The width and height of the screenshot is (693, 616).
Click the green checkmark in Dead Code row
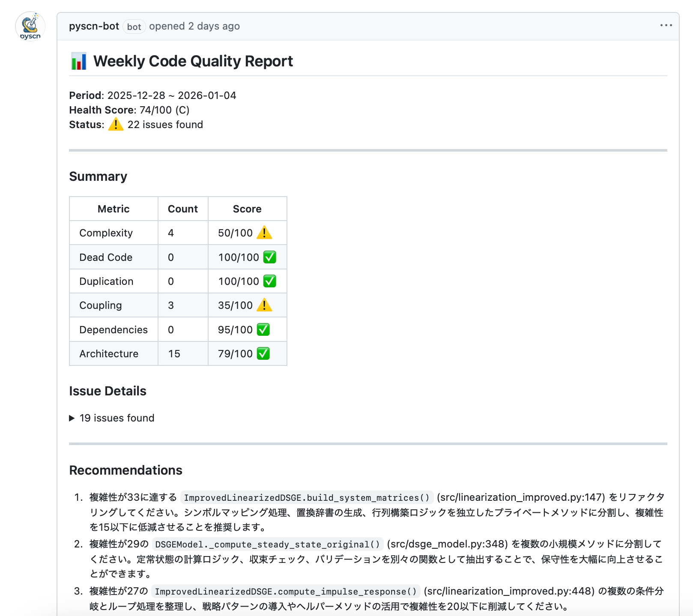pos(270,257)
